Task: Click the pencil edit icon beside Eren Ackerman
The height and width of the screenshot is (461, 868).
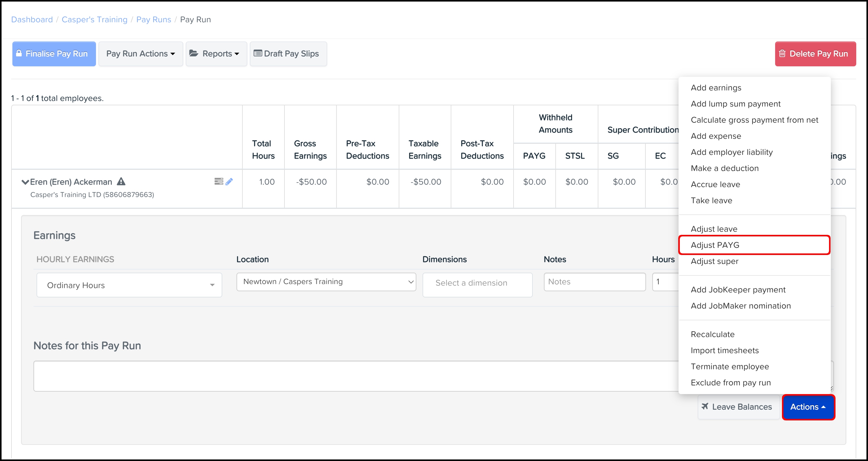Action: click(x=229, y=182)
